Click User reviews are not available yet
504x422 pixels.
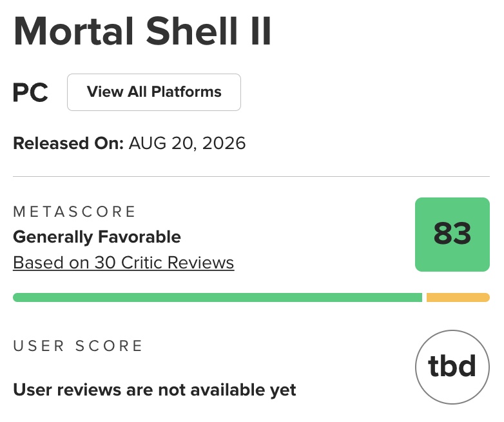(x=154, y=390)
